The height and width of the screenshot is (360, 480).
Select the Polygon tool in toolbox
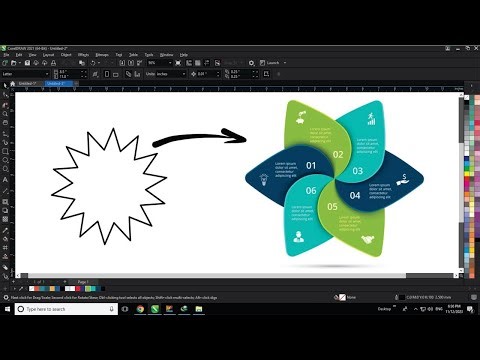tap(5, 169)
